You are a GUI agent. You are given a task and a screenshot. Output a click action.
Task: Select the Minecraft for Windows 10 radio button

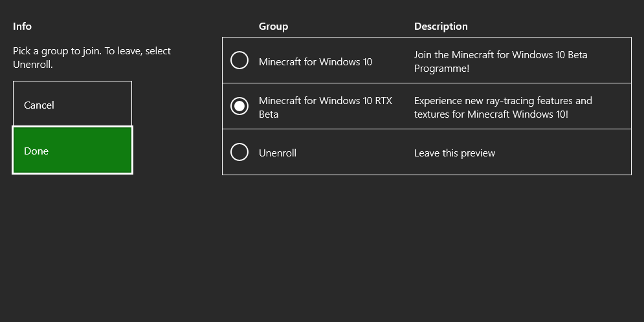pyautogui.click(x=239, y=61)
